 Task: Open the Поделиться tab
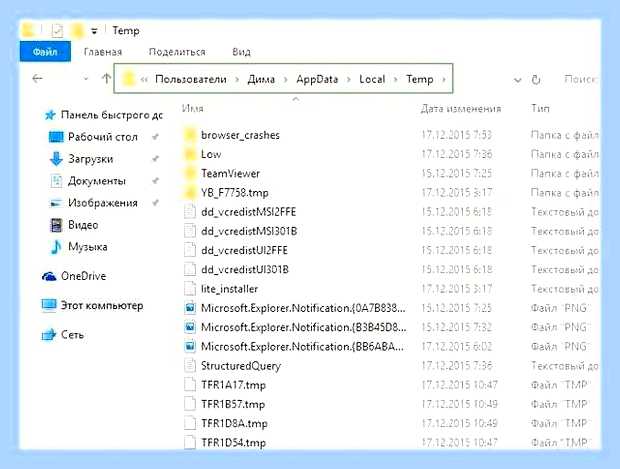(x=177, y=52)
